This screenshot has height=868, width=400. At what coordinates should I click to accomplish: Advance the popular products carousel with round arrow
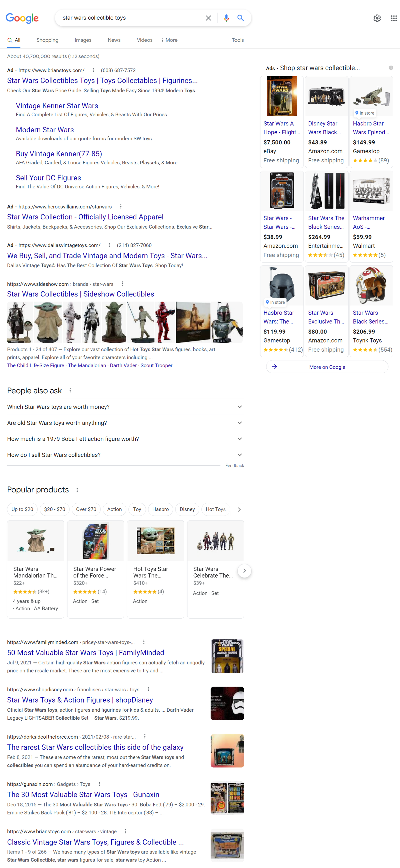244,570
